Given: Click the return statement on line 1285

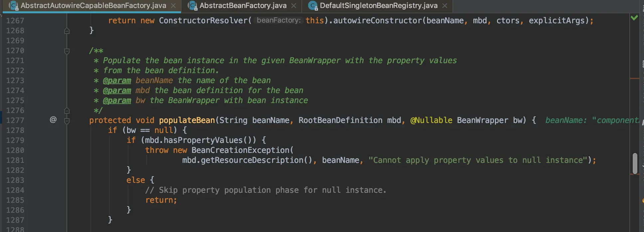Looking at the screenshot, I should click(x=161, y=200).
